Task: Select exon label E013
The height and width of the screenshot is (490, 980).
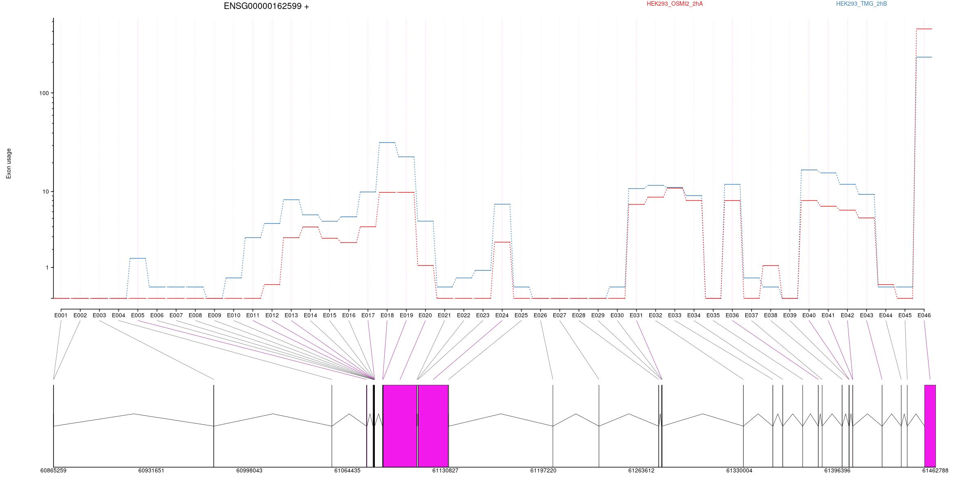Action: pyautogui.click(x=291, y=315)
